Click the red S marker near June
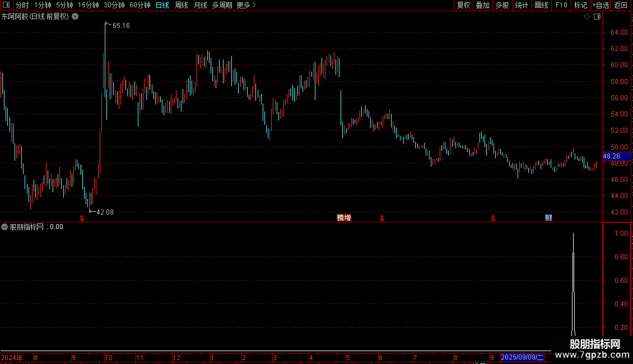633x364 pixels. point(381,218)
